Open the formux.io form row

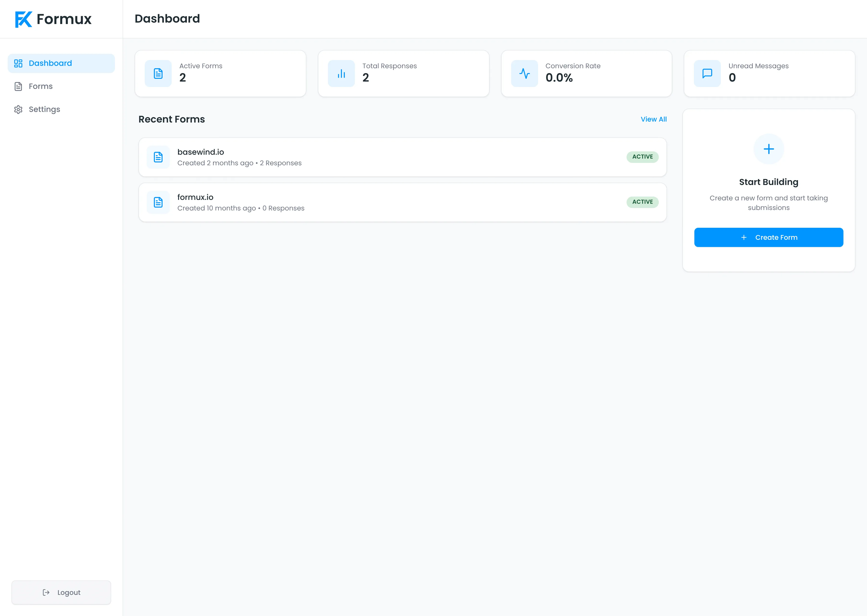[402, 202]
